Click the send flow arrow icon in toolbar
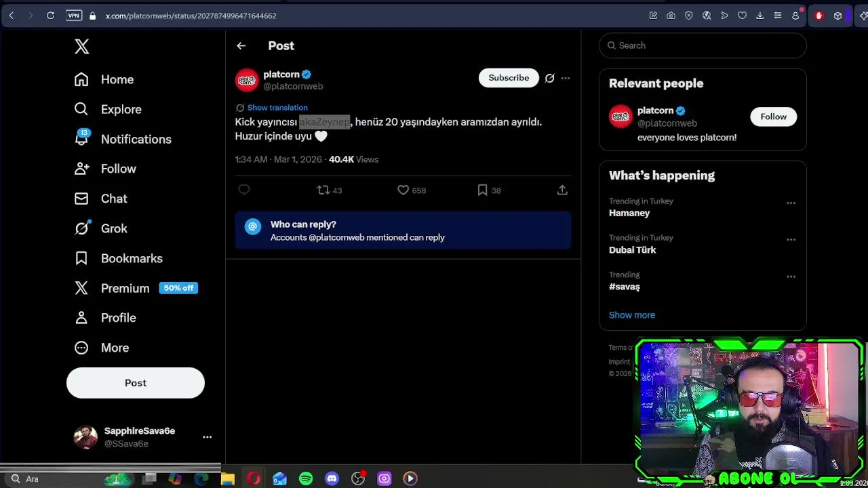 [724, 16]
